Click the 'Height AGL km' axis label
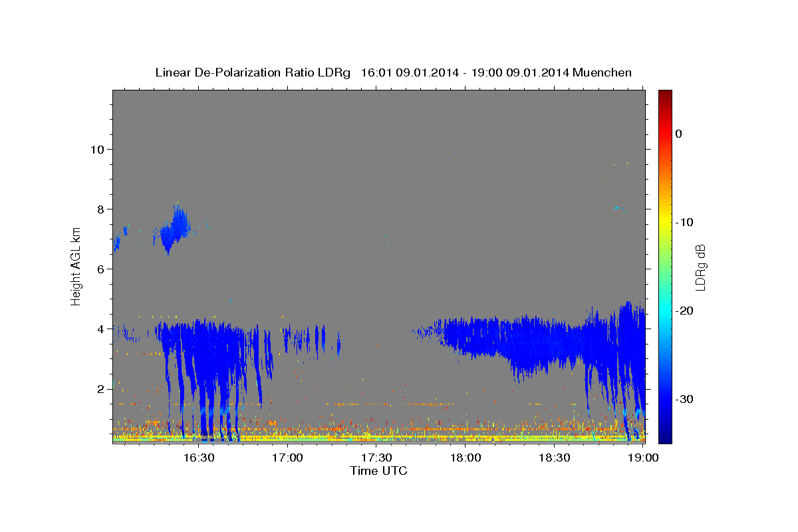This screenshot has width=798, height=532. [x=76, y=266]
